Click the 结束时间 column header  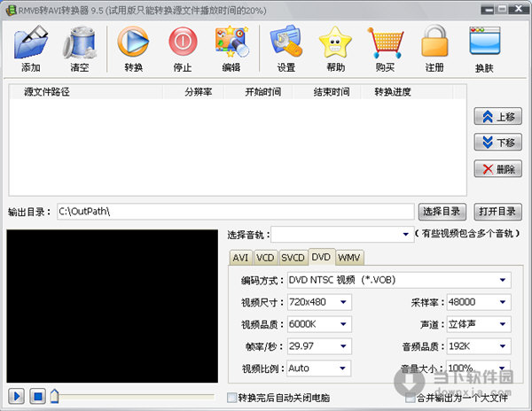pos(327,92)
